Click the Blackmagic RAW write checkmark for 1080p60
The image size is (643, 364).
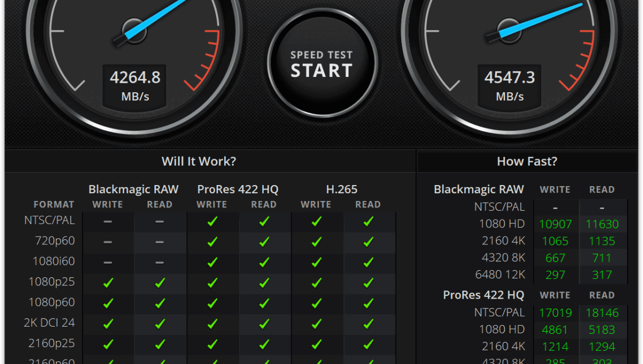108,304
